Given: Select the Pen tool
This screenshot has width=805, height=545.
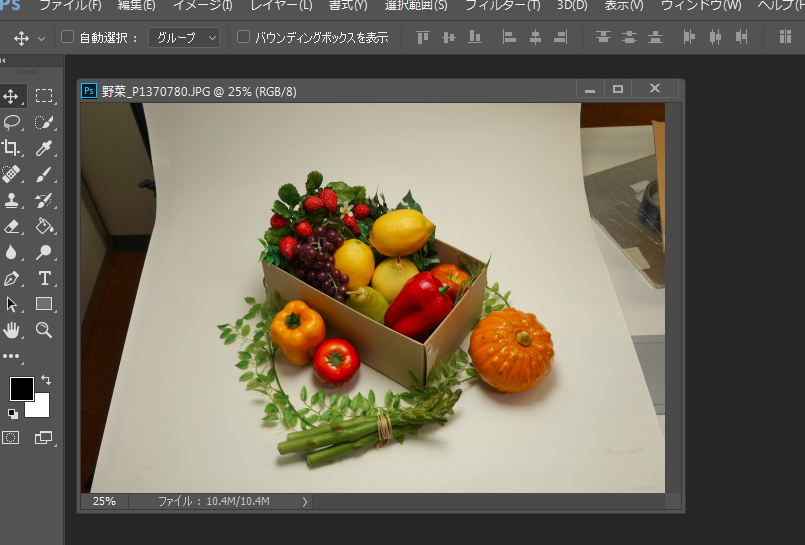Looking at the screenshot, I should [11, 278].
